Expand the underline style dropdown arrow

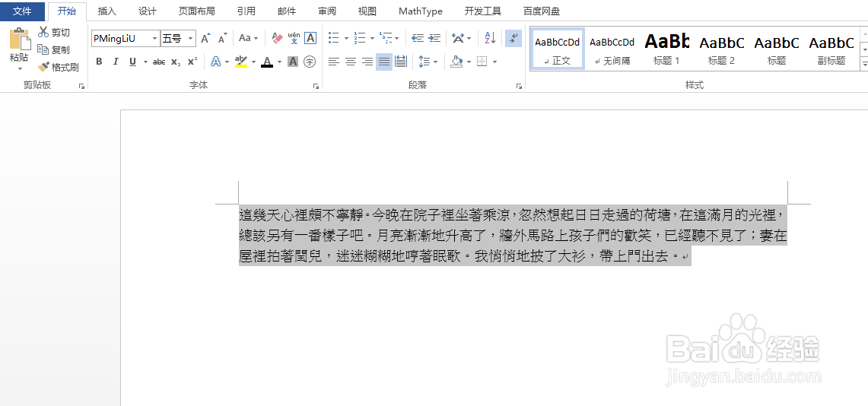click(145, 62)
